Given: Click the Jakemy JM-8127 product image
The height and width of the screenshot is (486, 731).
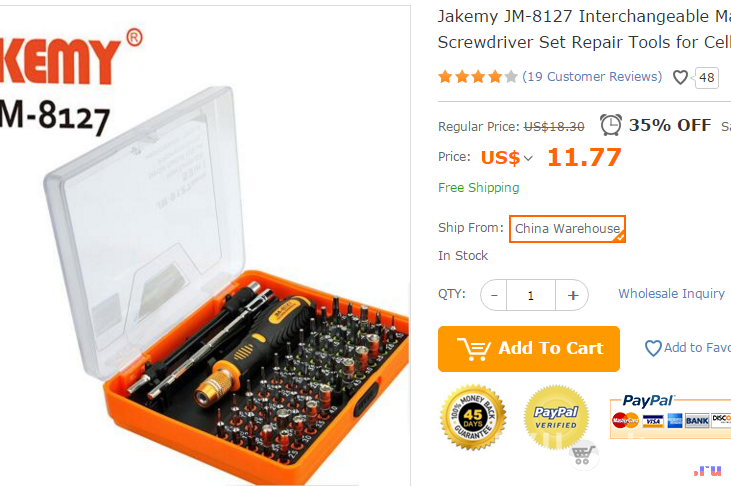Looking at the screenshot, I should (205, 246).
